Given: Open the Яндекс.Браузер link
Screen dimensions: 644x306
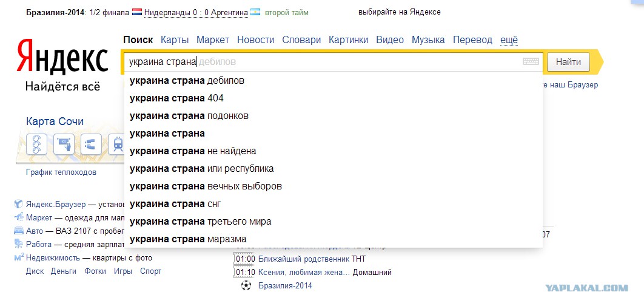Looking at the screenshot, I should point(56,205).
